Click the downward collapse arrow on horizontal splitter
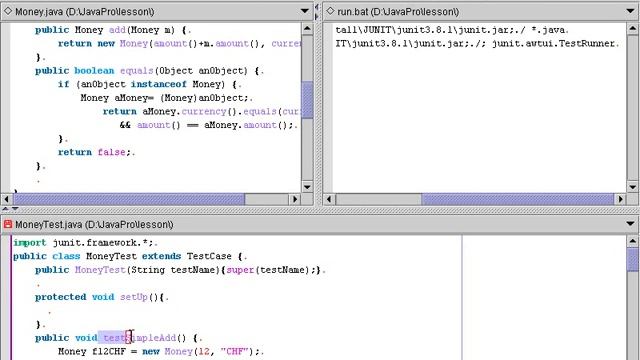Viewport: 640px width, 360px height. [x=15, y=209]
